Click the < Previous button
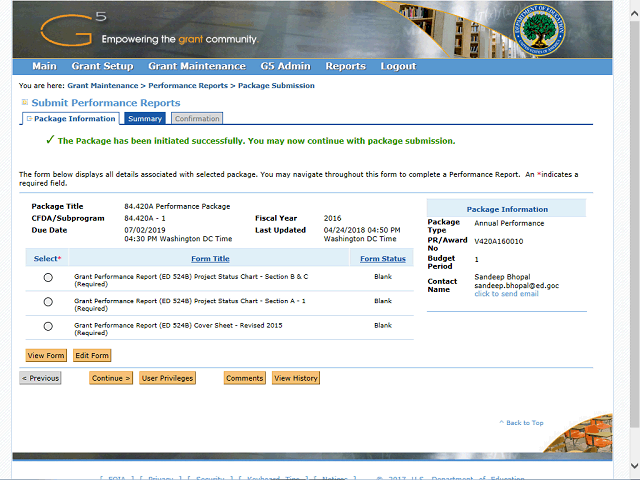 40,378
